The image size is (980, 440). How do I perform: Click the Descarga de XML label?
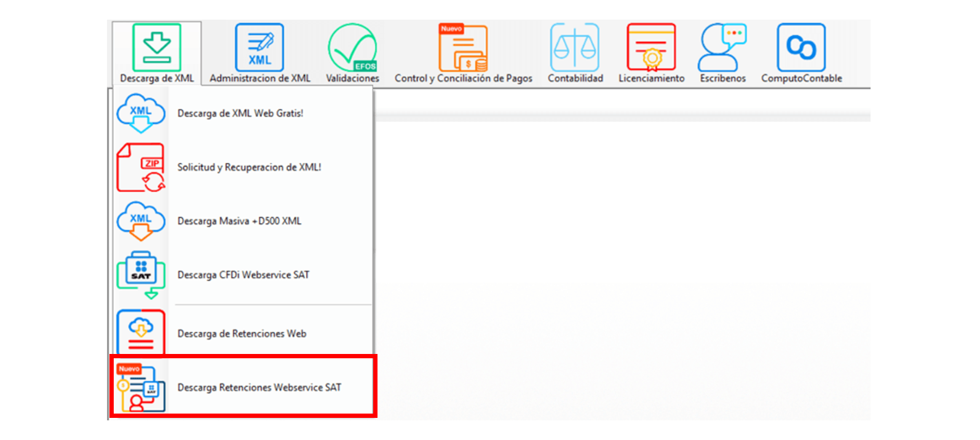[157, 79]
